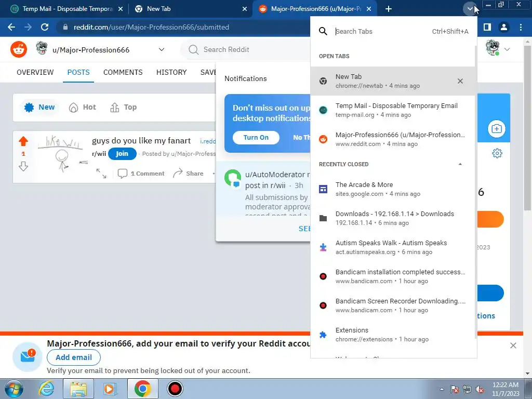Open the network tray icon

tap(467, 389)
